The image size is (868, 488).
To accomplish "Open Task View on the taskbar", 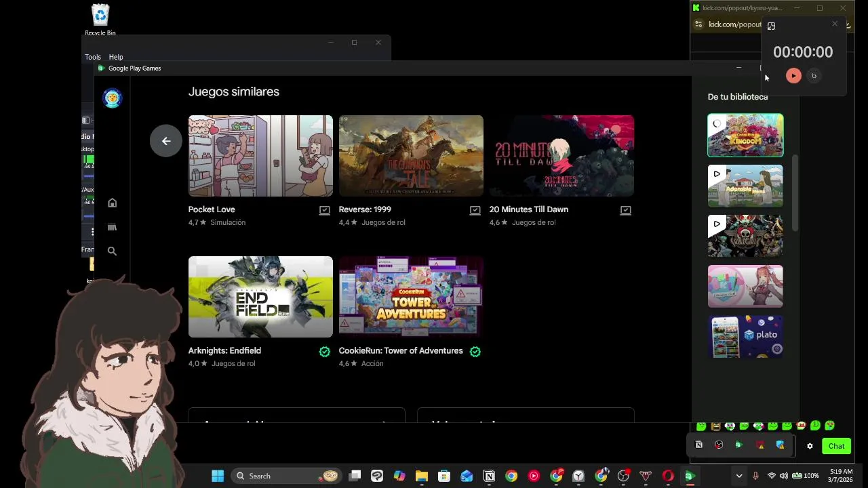I will (x=355, y=476).
